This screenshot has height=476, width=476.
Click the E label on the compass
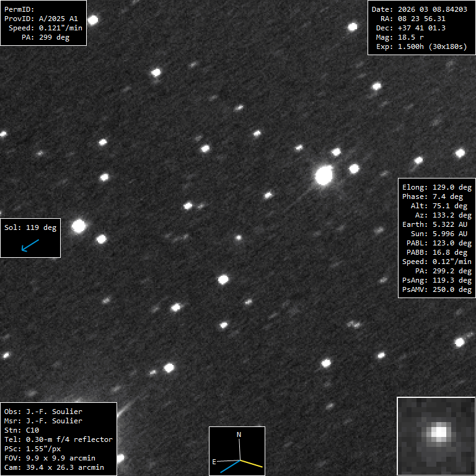(214, 462)
